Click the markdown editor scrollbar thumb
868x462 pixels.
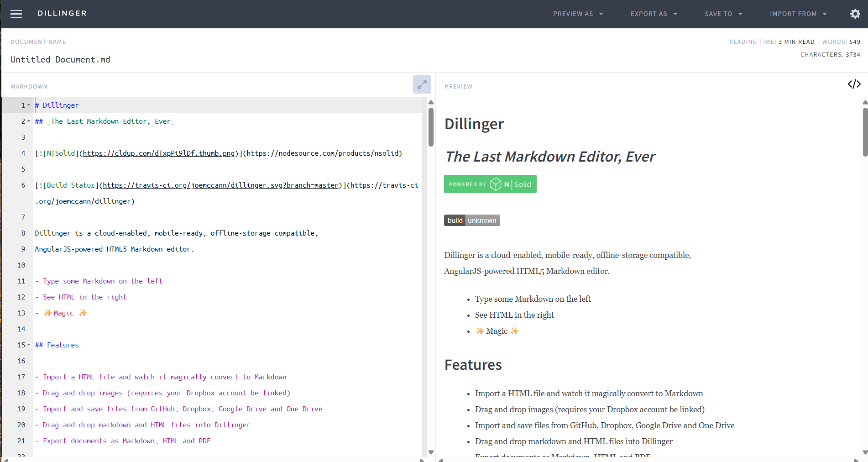pyautogui.click(x=431, y=127)
